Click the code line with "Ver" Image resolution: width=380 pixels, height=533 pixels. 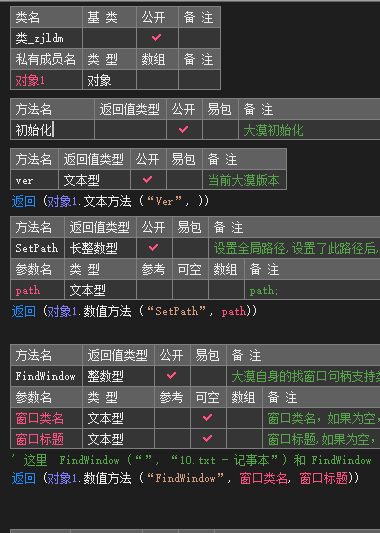tap(110, 201)
